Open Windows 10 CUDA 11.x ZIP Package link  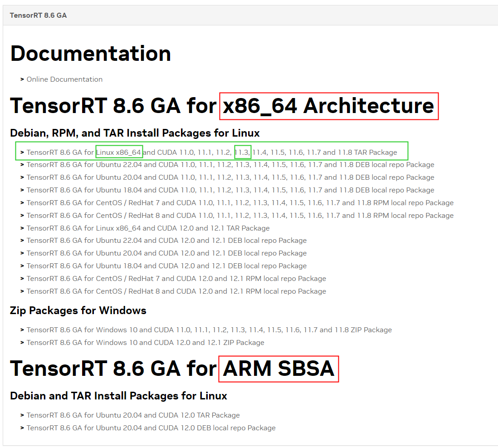pos(209,330)
